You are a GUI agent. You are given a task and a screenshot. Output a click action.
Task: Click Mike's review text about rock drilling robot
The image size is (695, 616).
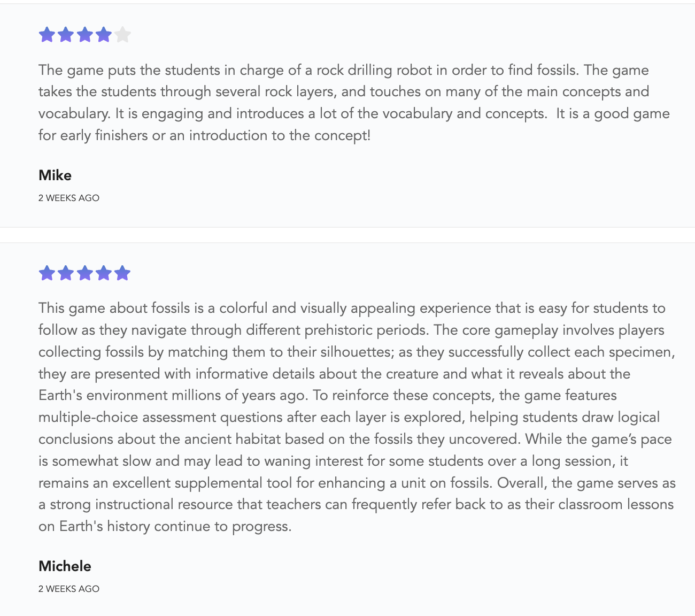pos(354,103)
